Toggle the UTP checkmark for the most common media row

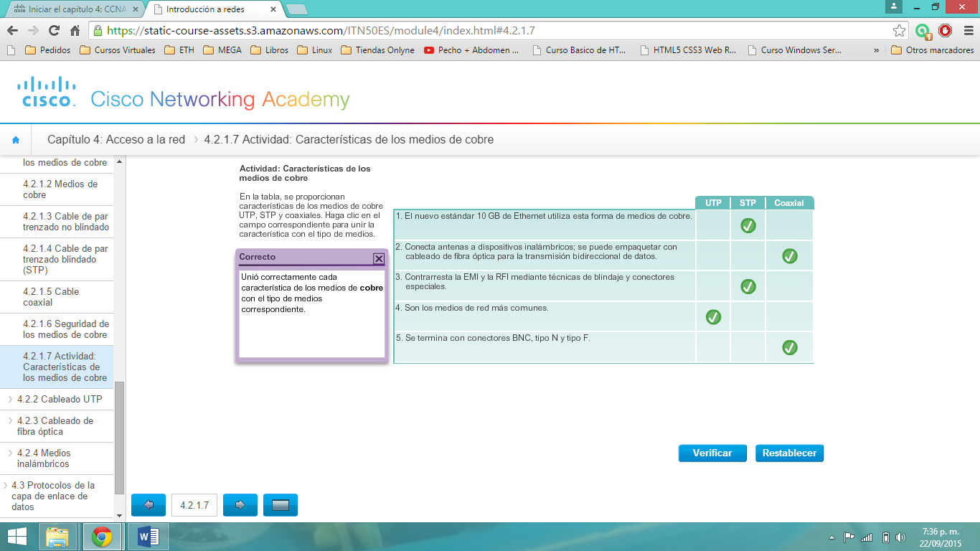712,316
